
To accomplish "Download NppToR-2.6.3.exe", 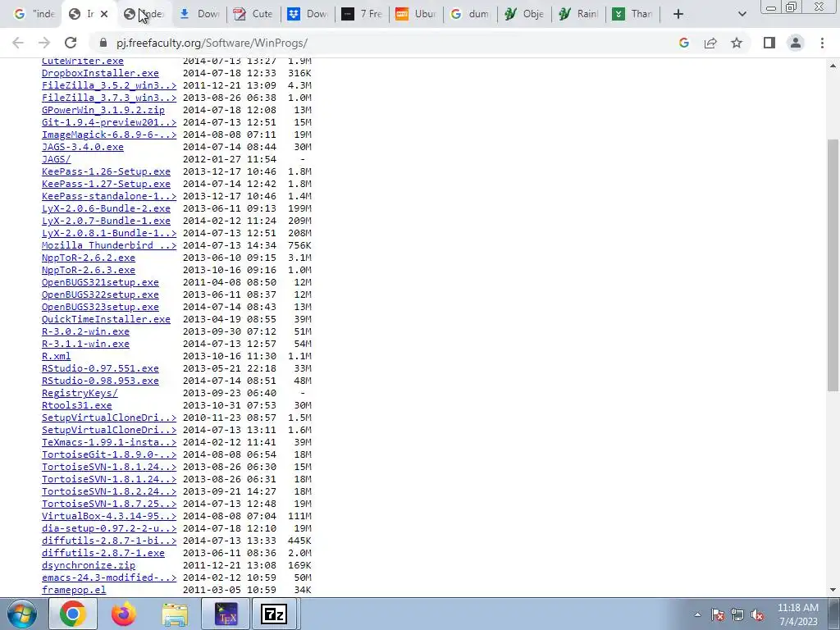I will click(x=89, y=270).
